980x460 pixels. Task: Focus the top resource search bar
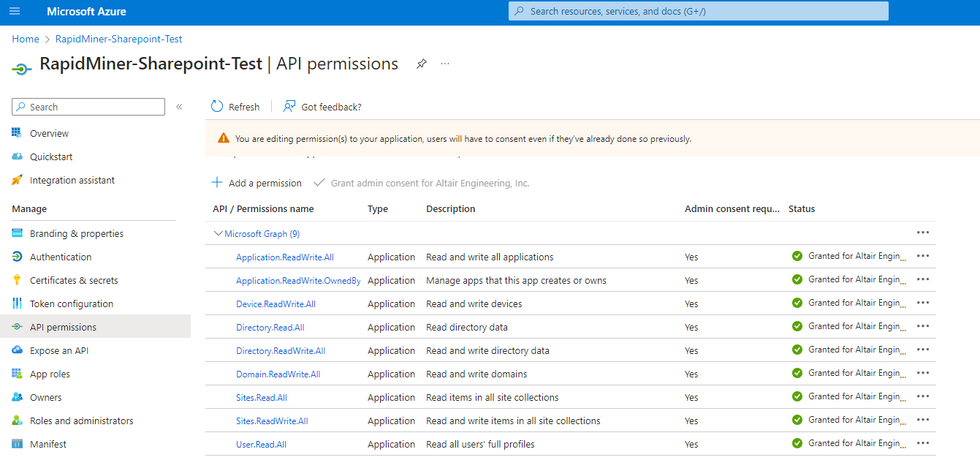click(x=698, y=11)
